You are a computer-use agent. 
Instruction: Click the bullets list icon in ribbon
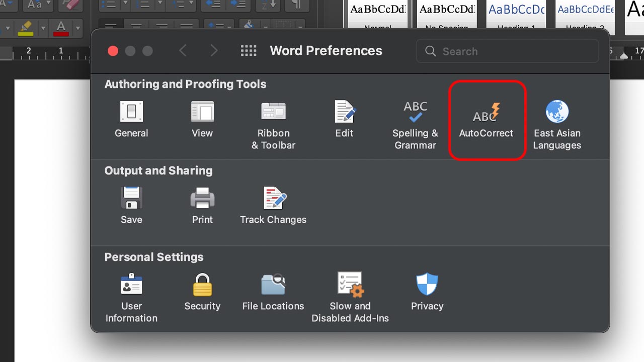pos(108,5)
